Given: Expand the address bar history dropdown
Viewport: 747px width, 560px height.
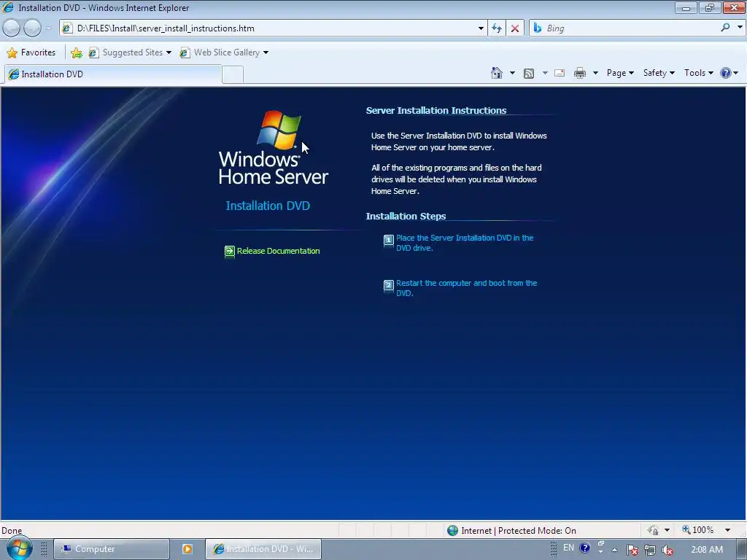Looking at the screenshot, I should pos(481,28).
